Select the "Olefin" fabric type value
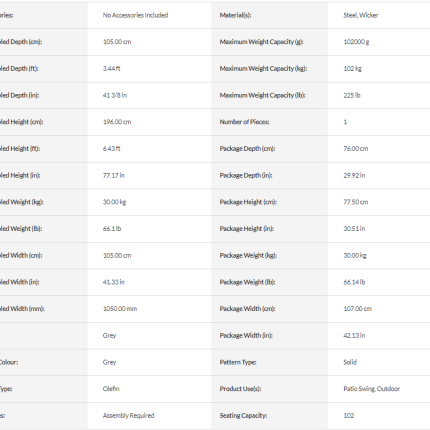Screen dimensions: 430x430 coord(111,389)
